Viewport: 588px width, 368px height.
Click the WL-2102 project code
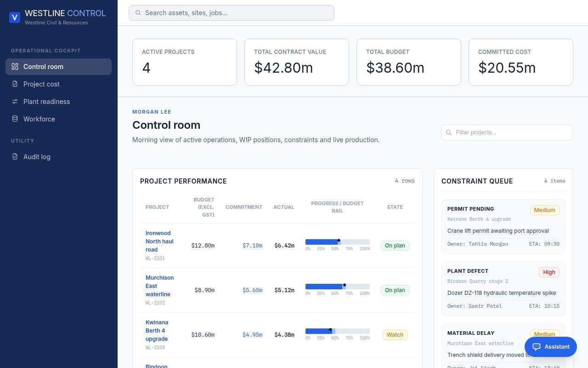[155, 303]
